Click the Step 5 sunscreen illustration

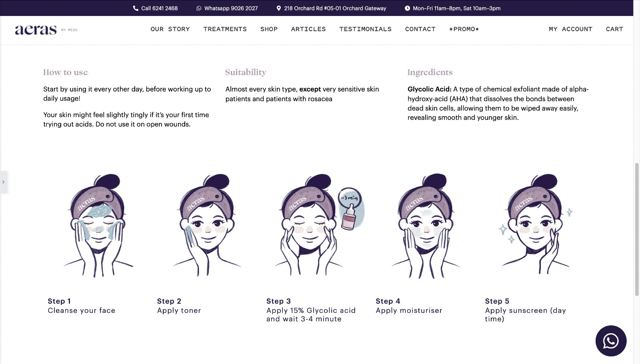[536, 225]
